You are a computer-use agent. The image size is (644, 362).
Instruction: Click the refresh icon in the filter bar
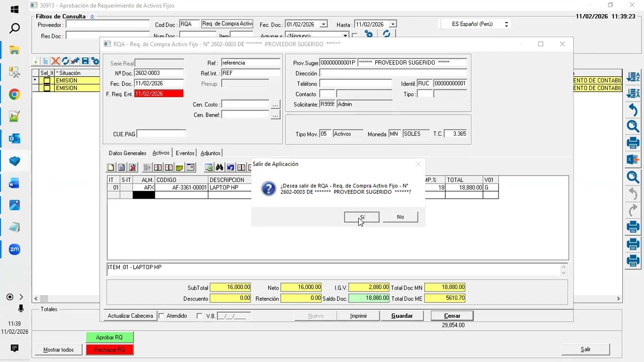[386, 34]
